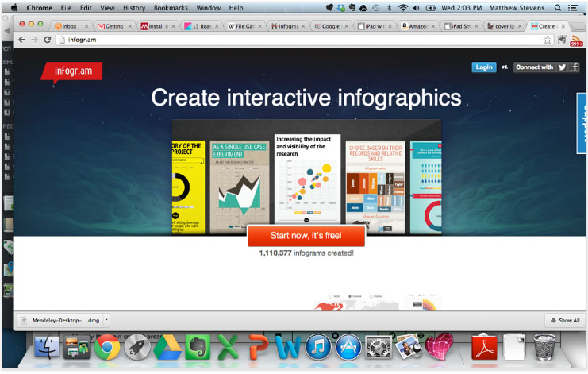Select the Choice Based on Their Records thumbnail
Screen dimensions: 588x374
[375, 187]
